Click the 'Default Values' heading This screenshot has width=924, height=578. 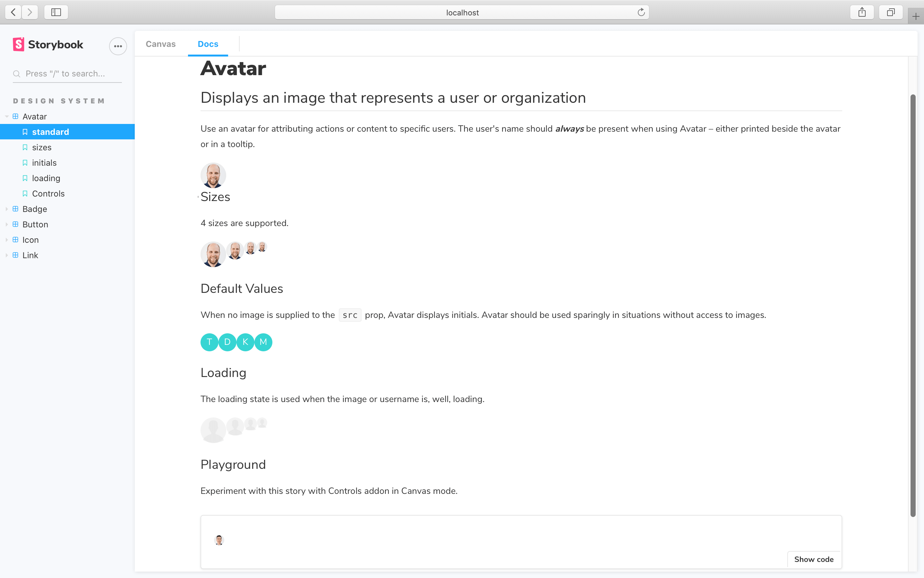click(242, 289)
